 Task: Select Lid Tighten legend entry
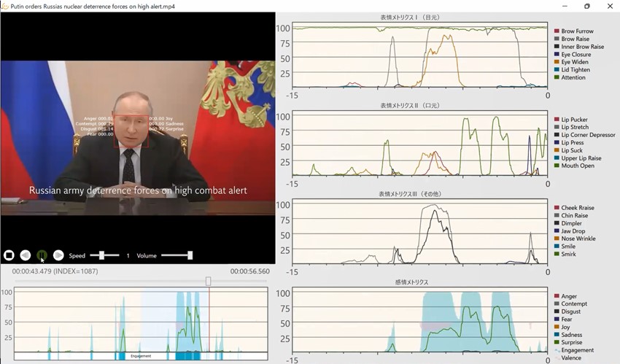pyautogui.click(x=572, y=69)
